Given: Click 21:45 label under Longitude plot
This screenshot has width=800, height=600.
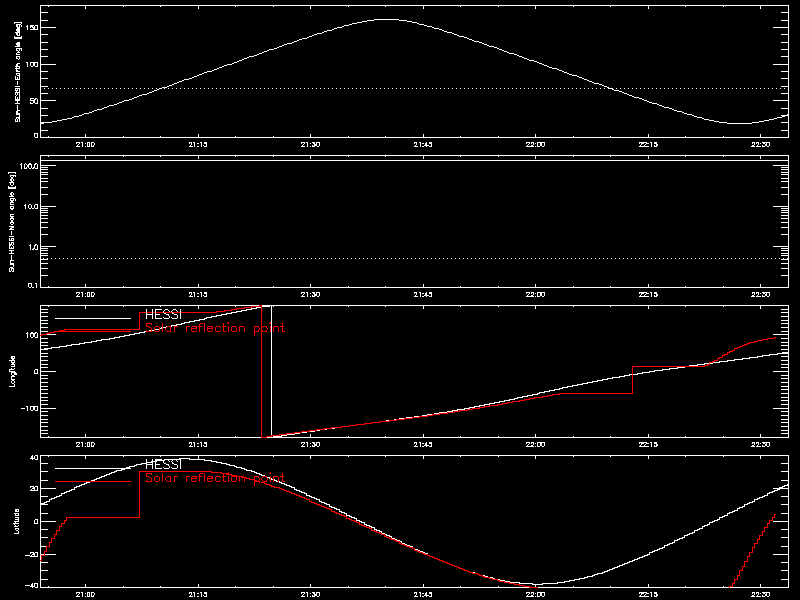Looking at the screenshot, I should point(423,444).
